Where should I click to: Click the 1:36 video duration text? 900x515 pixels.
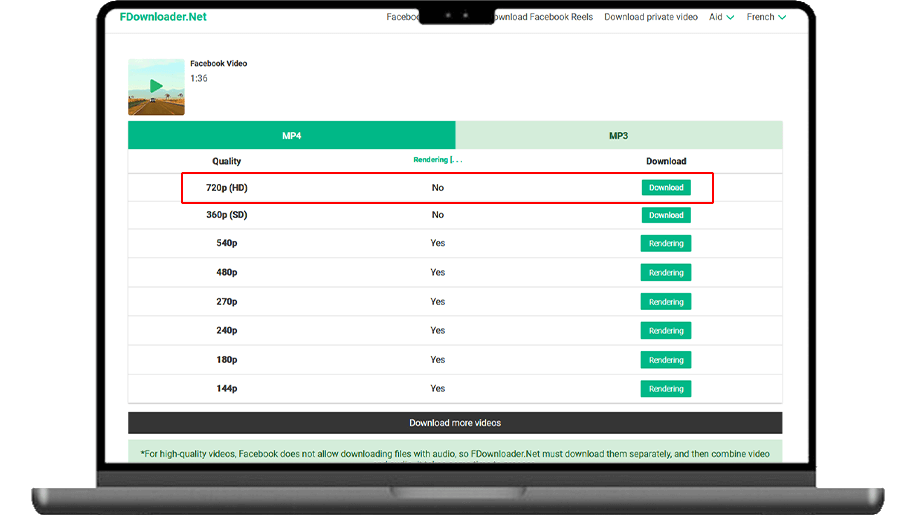(199, 79)
